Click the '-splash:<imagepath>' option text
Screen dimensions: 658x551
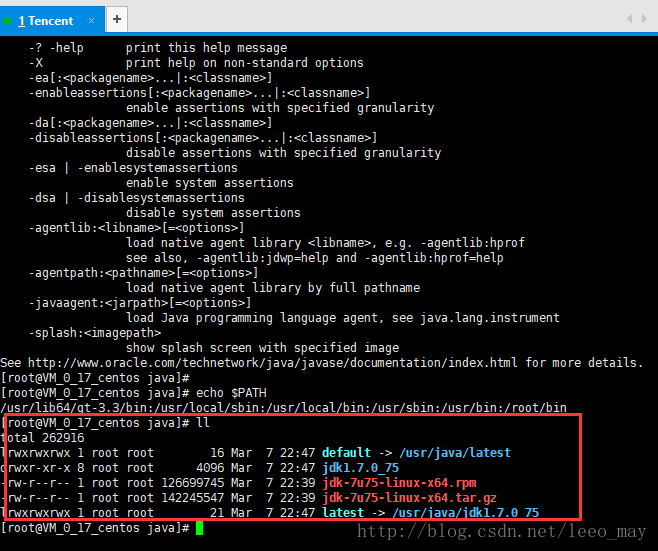click(x=95, y=333)
